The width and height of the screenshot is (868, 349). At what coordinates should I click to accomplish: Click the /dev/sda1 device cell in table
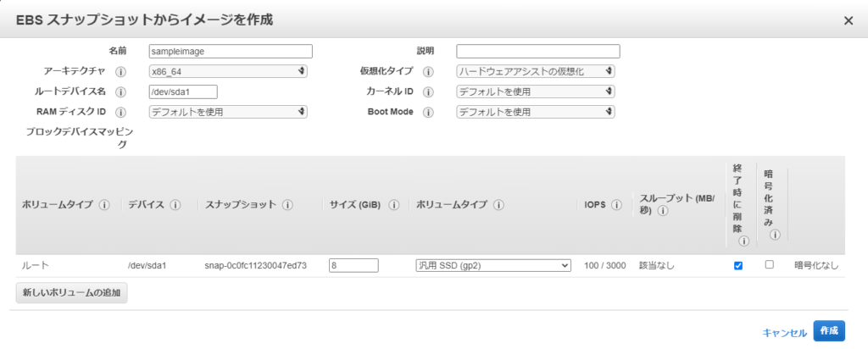click(x=147, y=265)
